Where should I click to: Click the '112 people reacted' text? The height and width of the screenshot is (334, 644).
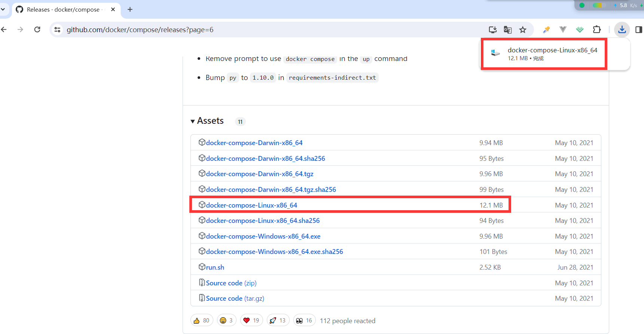coord(348,321)
